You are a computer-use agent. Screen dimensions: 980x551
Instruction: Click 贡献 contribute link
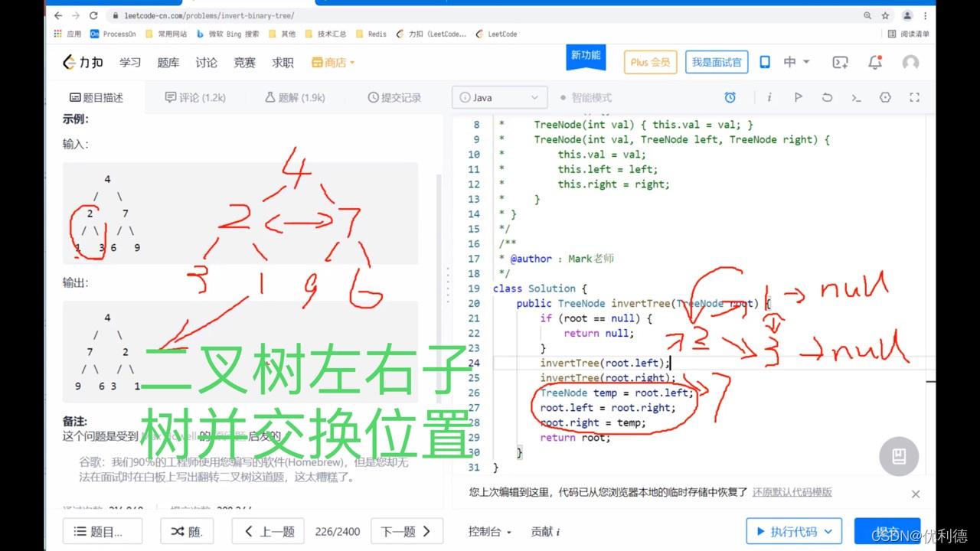[545, 531]
